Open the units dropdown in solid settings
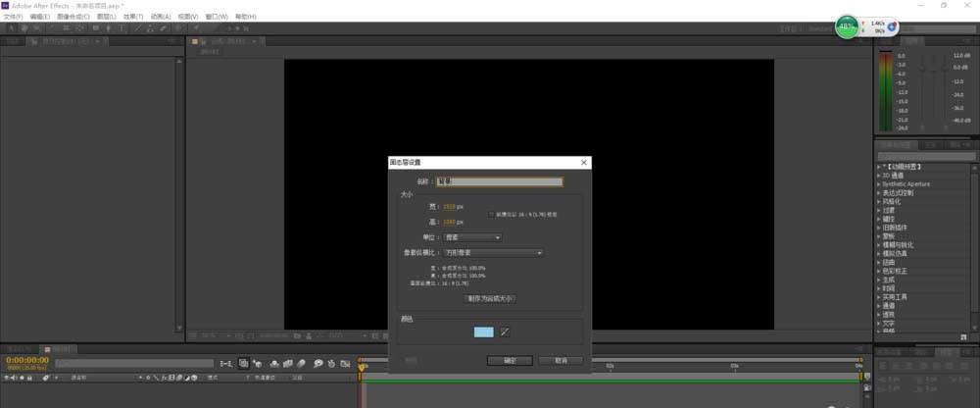The width and height of the screenshot is (980, 408). 472,236
